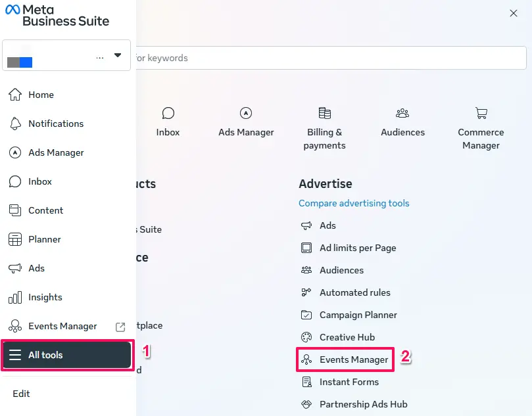Screen dimensions: 532x416
Task: Select Content in the sidebar
Action: tap(45, 210)
